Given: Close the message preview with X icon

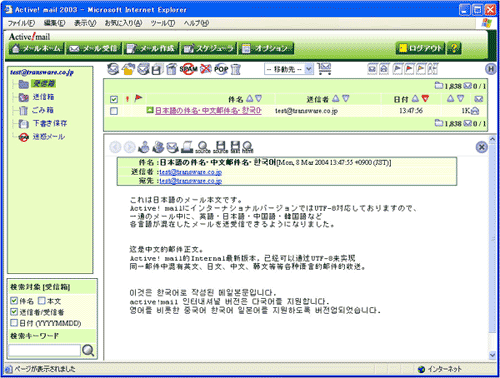Looking at the screenshot, I should (x=482, y=147).
